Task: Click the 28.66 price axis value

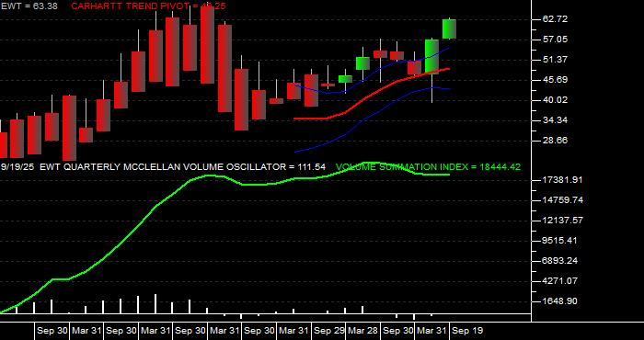Action: pos(555,141)
